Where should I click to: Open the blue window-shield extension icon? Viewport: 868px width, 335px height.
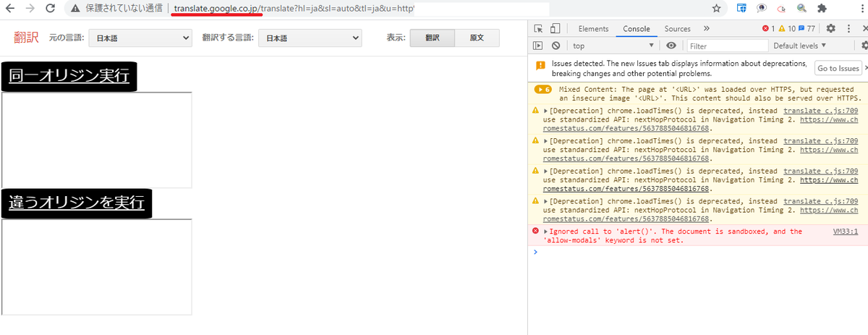741,9
